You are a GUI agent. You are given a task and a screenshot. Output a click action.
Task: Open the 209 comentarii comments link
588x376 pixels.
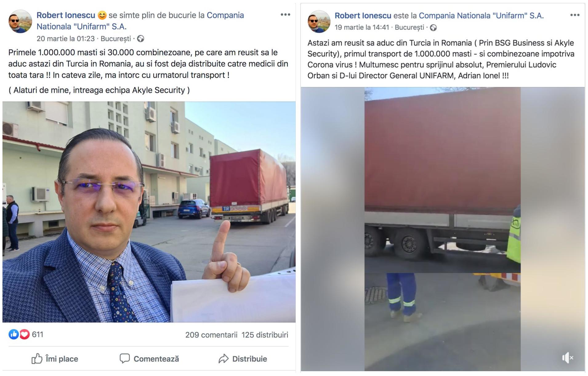click(x=211, y=335)
